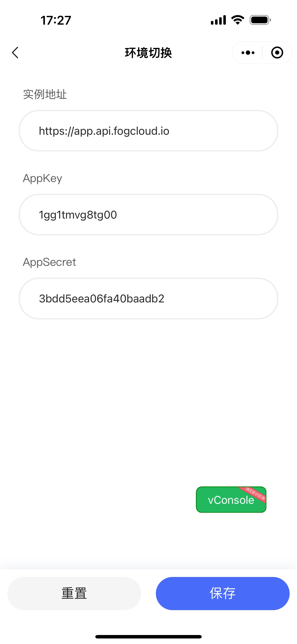The image size is (297, 644).
Task: Tap the 实例地址 field label
Action: coord(45,94)
